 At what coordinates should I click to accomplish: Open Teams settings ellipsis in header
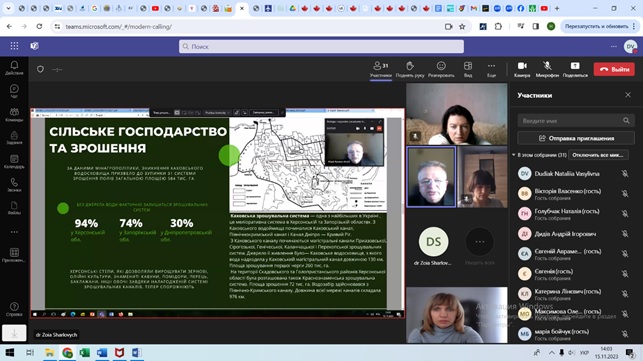(613, 46)
